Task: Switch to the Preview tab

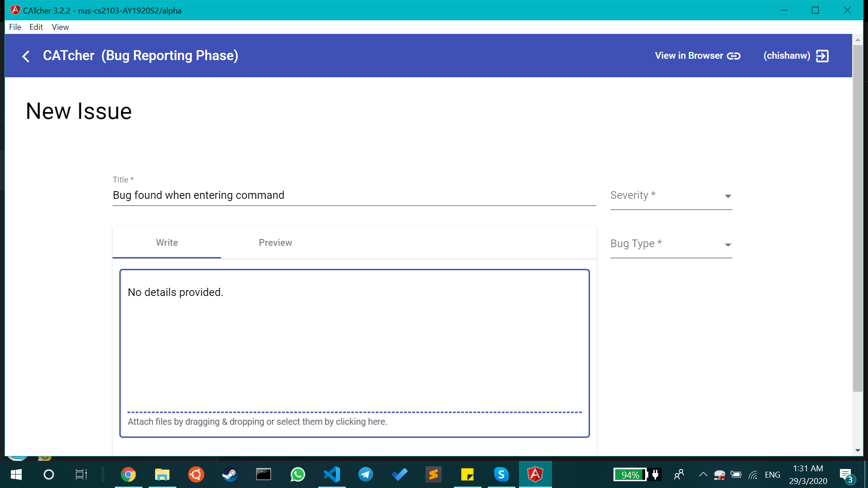Action: (275, 243)
